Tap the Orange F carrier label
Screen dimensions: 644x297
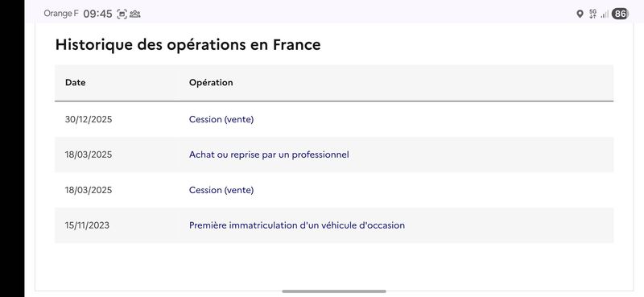[x=61, y=14]
